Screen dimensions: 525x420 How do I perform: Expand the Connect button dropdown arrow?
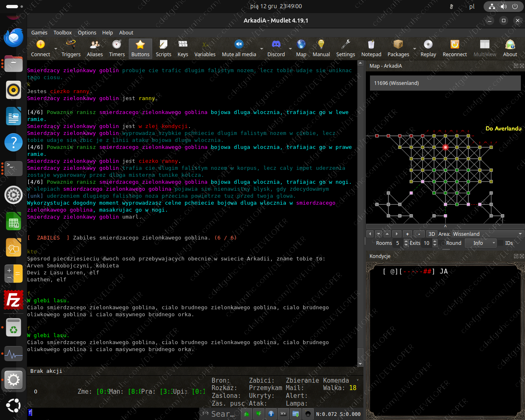click(x=55, y=48)
